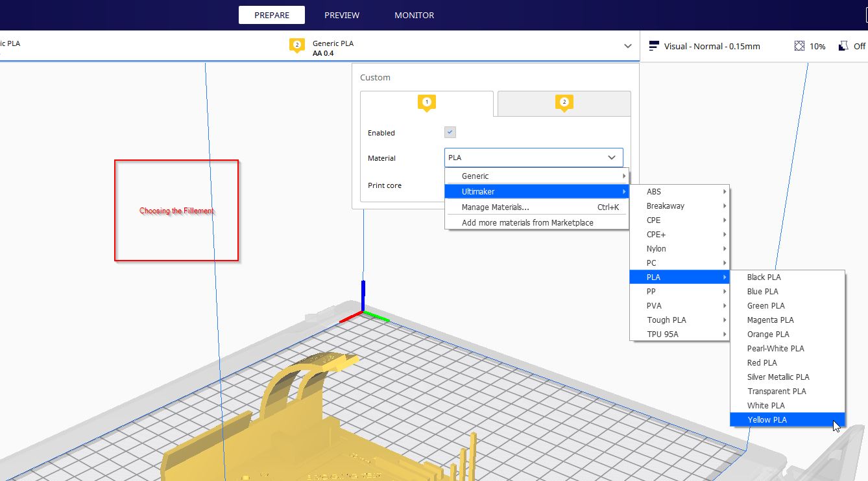868x481 pixels.
Task: Expand the Tough PLA material submenu
Action: [680, 320]
